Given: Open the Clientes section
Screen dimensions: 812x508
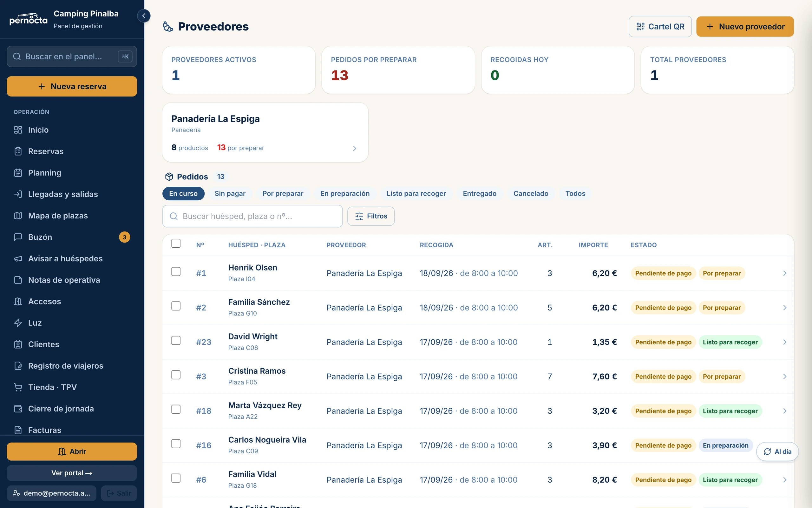Looking at the screenshot, I should click(x=72, y=344).
